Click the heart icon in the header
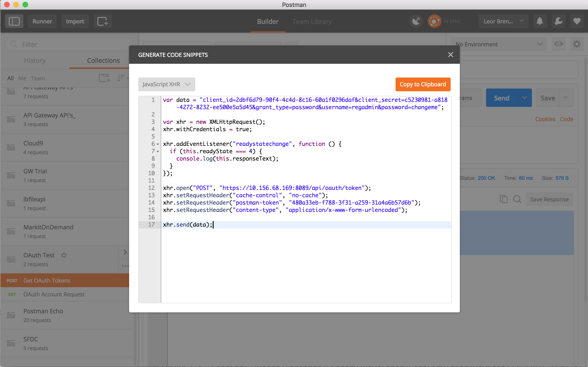This screenshot has height=367, width=588. [x=577, y=21]
